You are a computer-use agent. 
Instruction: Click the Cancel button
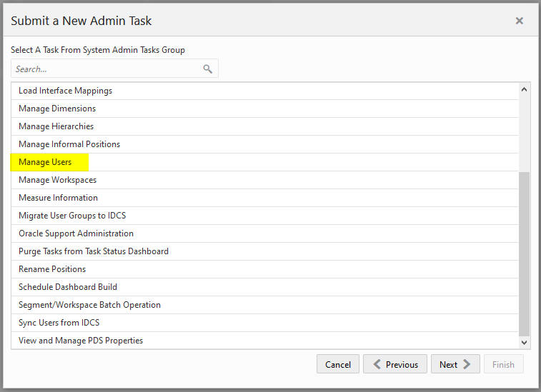338,364
